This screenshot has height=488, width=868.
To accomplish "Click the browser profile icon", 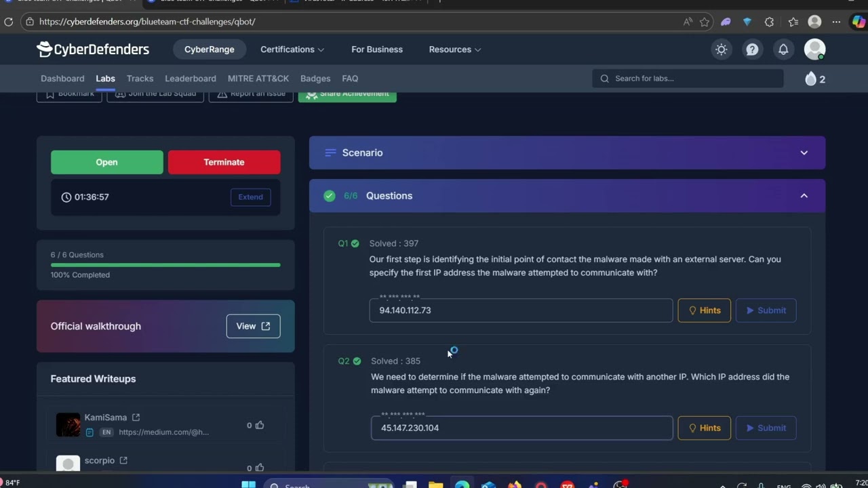I will pyautogui.click(x=814, y=22).
